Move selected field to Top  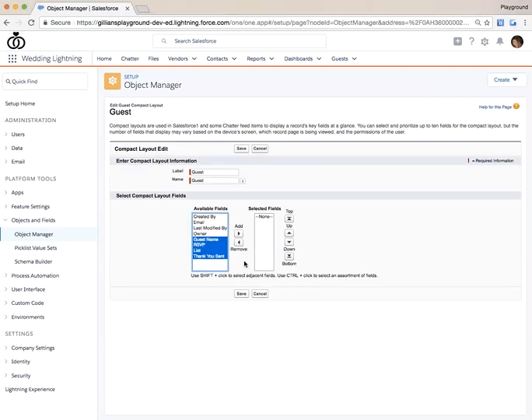click(289, 219)
